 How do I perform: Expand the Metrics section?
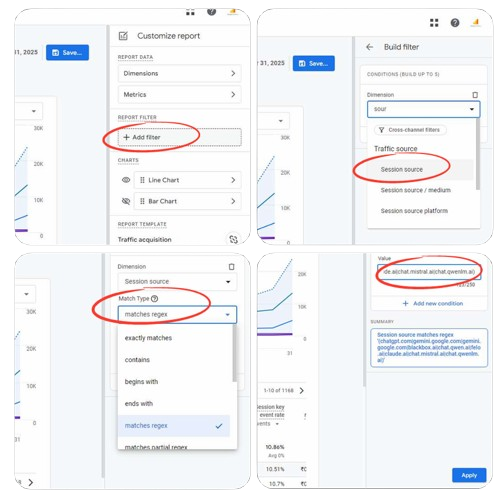pos(179,95)
